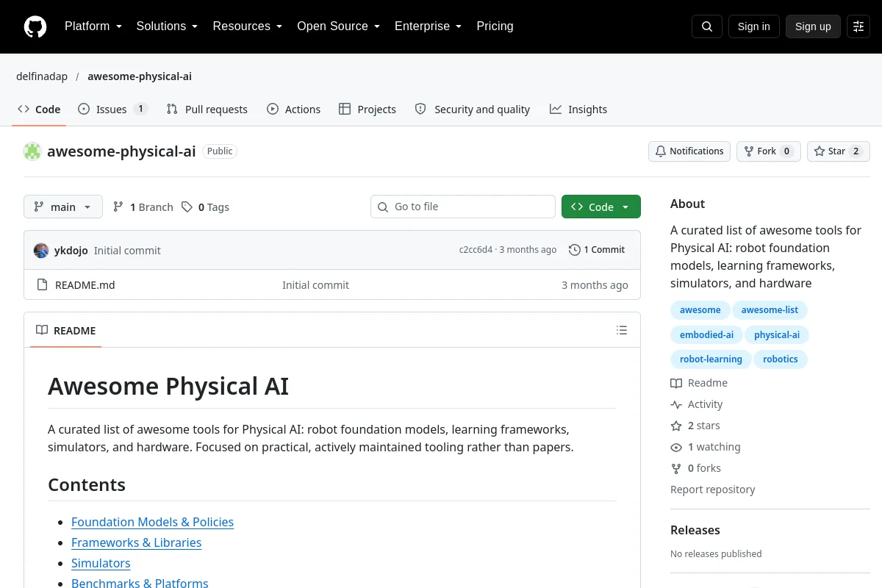
Task: Open commit history via 1 Commit
Action: tap(597, 250)
